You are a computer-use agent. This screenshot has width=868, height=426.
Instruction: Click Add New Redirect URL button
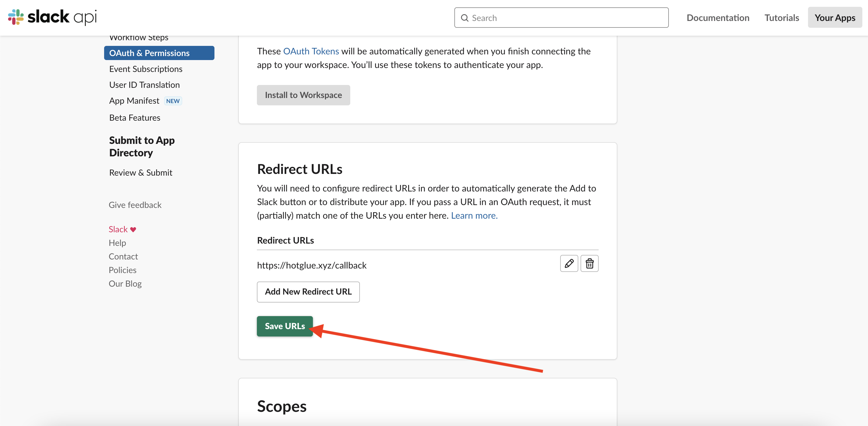point(308,292)
